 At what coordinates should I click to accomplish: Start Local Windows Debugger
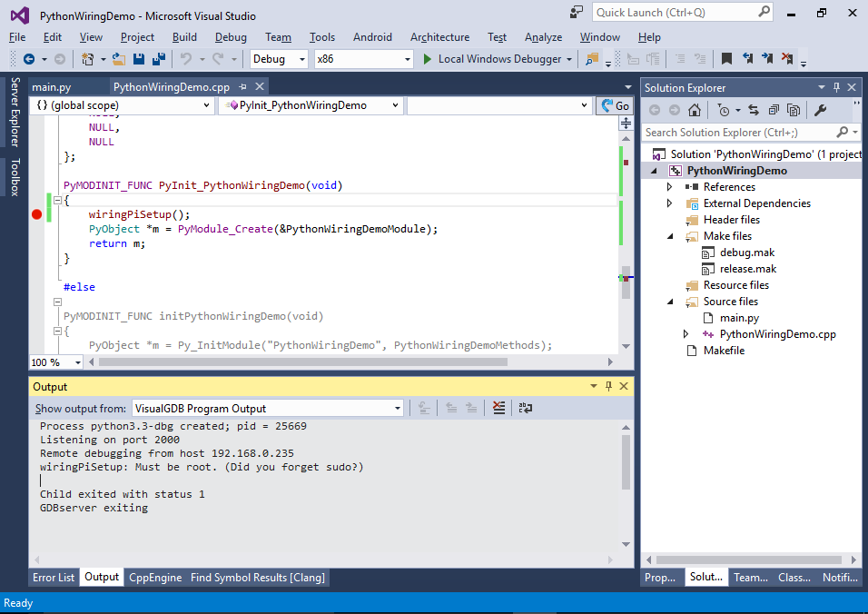496,59
